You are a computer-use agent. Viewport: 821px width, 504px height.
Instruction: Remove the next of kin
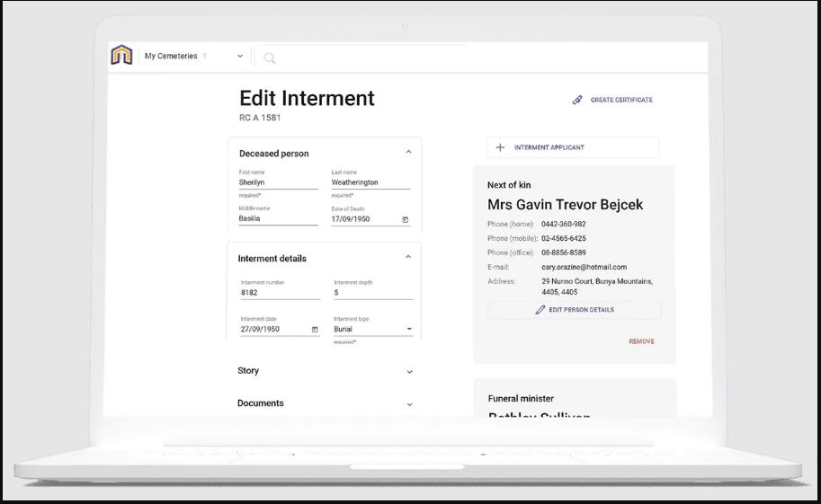[x=641, y=341]
